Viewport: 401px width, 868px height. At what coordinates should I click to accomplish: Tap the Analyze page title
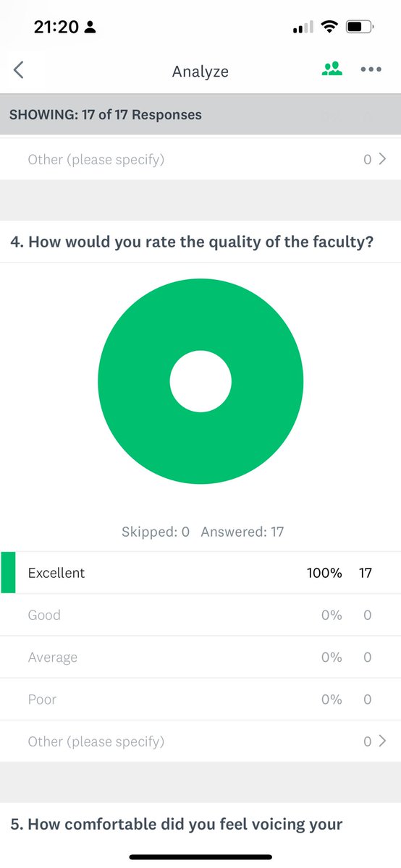pyautogui.click(x=200, y=71)
